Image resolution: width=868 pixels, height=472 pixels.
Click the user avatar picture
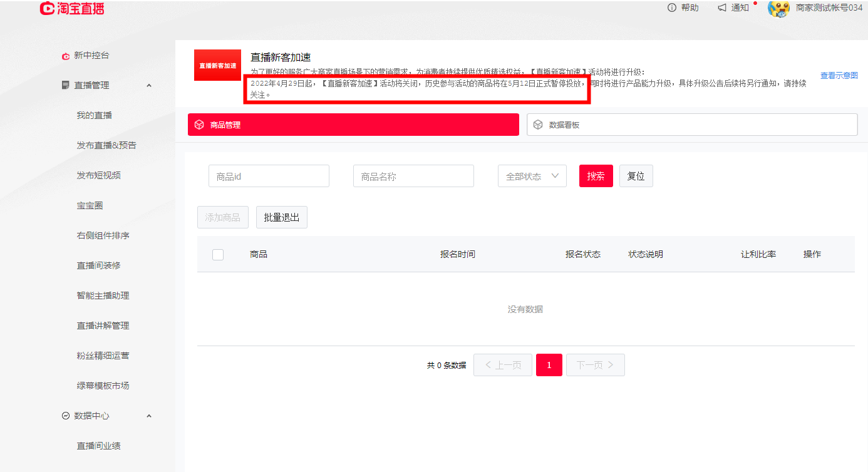778,8
